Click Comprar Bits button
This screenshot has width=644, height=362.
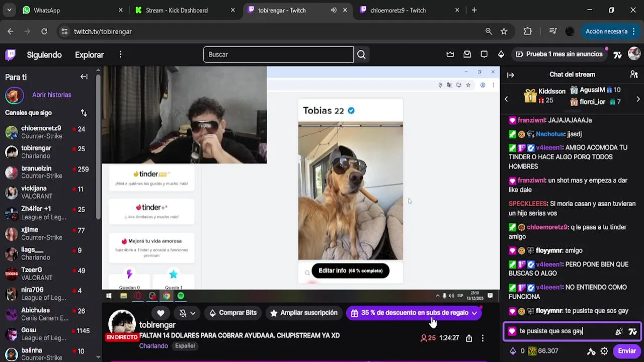[x=232, y=313]
